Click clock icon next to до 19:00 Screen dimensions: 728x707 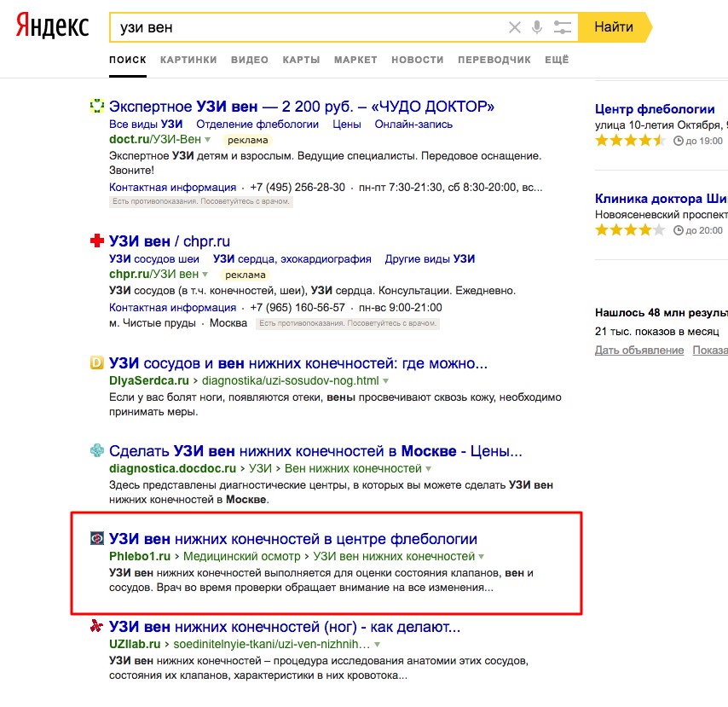click(679, 141)
